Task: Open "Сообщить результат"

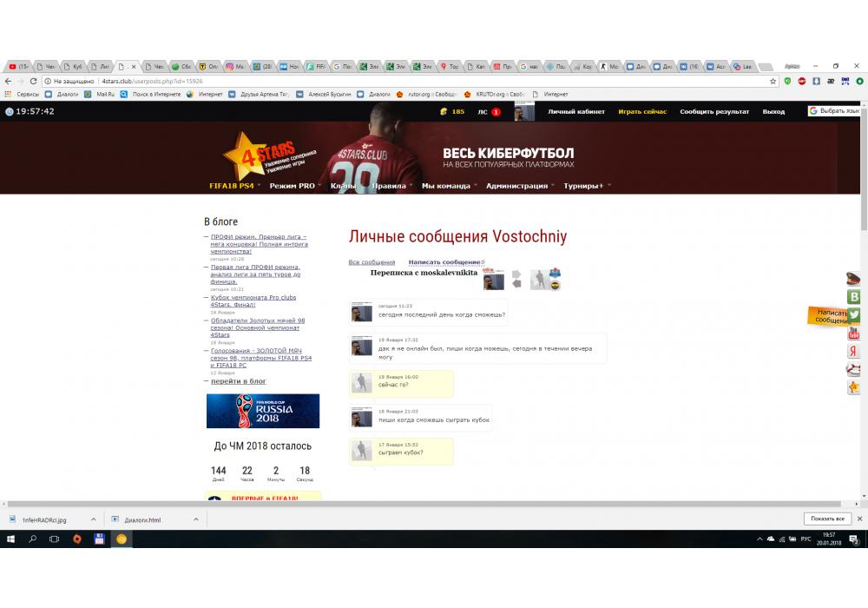Action: pos(714,111)
